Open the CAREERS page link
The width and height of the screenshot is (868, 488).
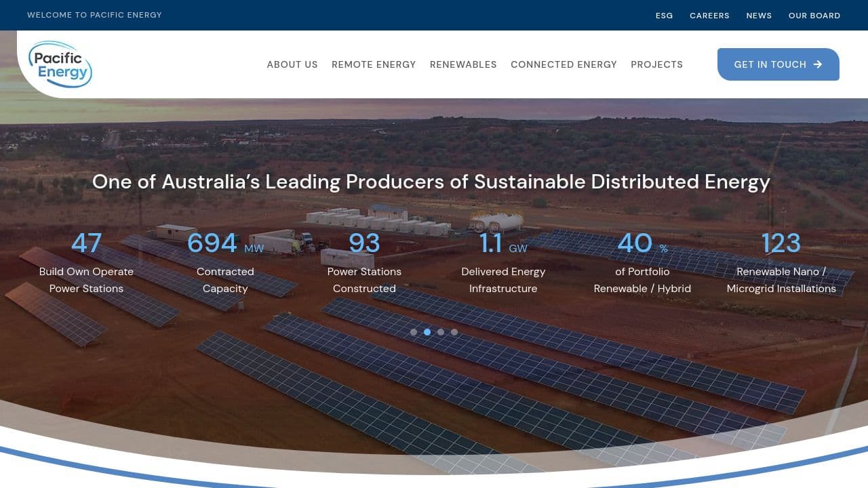point(709,15)
